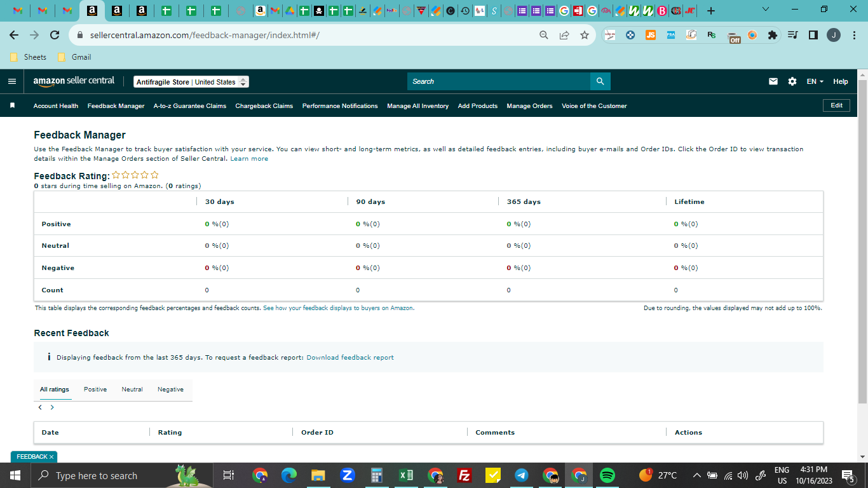Open Windows notification center icon
The image size is (868, 488).
click(848, 475)
